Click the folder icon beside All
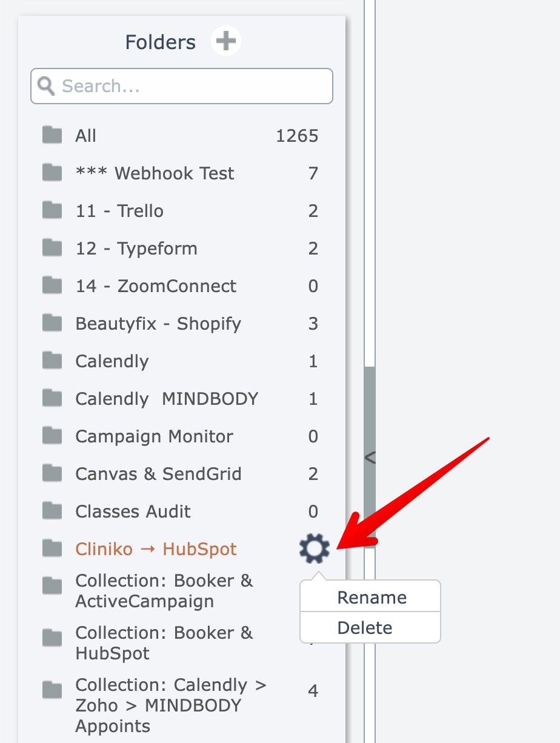This screenshot has height=743, width=560. (53, 135)
